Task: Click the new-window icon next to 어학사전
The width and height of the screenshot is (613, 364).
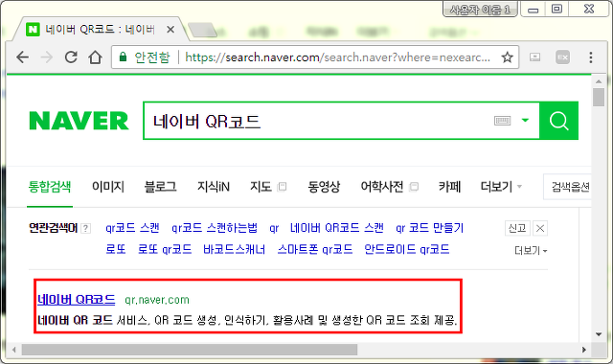Action: point(414,187)
